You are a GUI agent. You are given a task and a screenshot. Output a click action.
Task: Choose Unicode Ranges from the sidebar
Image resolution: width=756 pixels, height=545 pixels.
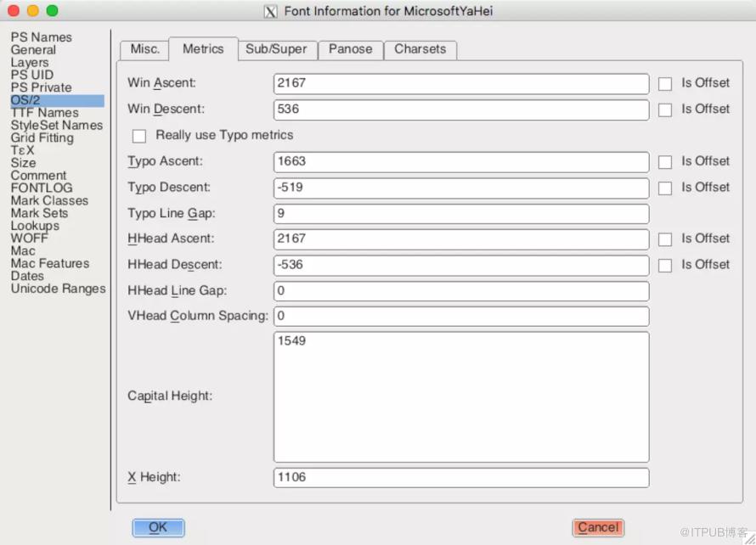click(x=59, y=289)
